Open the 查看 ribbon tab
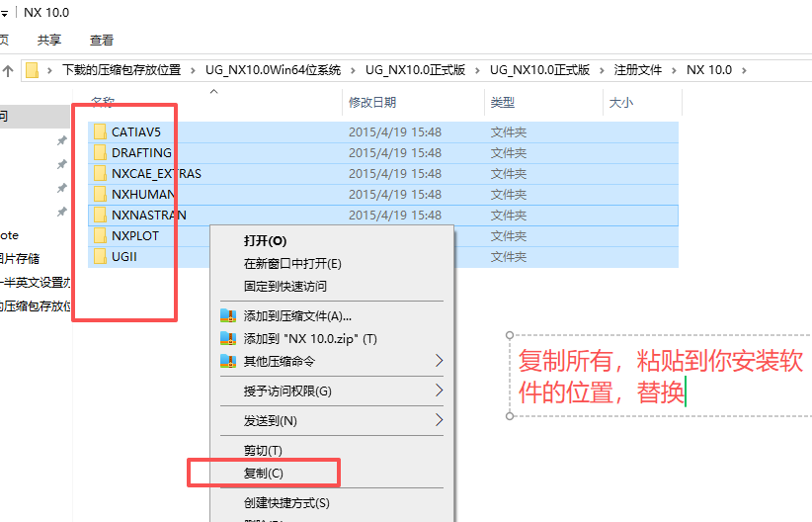 tap(102, 40)
